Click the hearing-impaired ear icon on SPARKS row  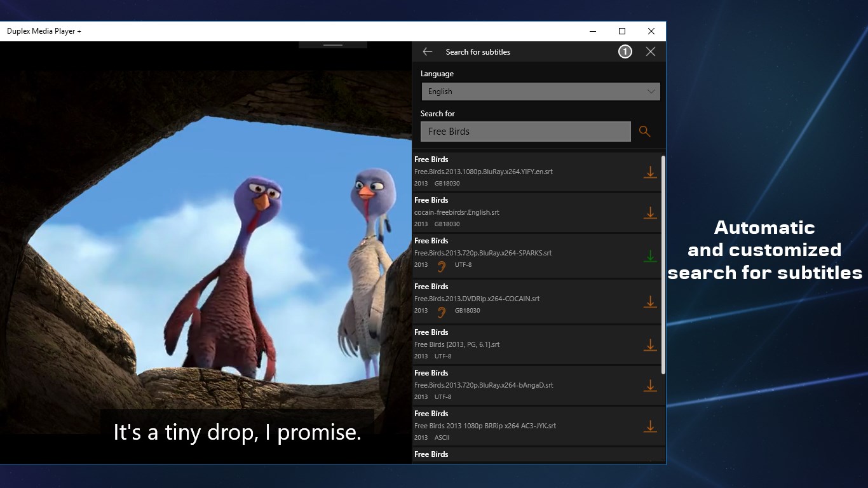click(x=442, y=266)
